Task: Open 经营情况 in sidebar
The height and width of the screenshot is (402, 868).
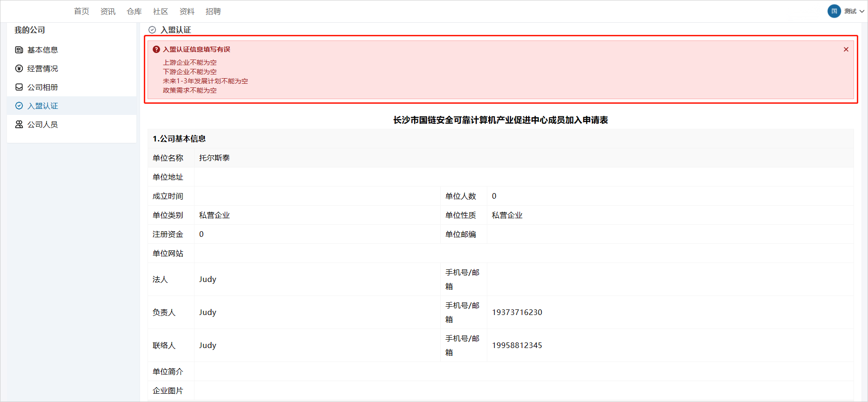Action: (x=42, y=68)
